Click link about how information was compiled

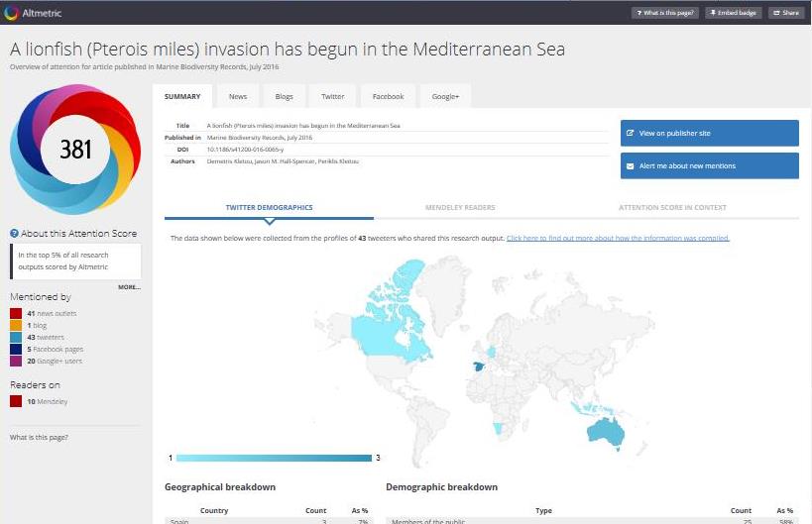click(618, 239)
